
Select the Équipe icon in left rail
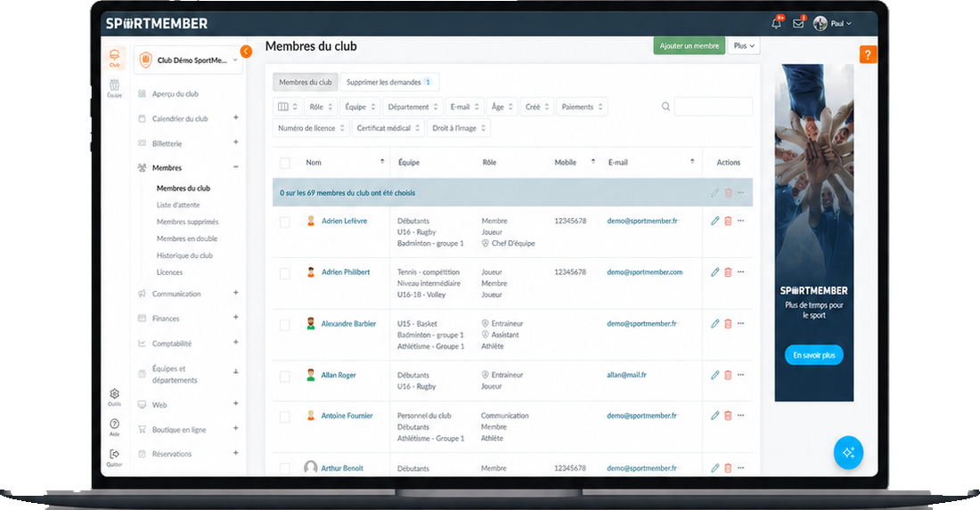tap(114, 88)
